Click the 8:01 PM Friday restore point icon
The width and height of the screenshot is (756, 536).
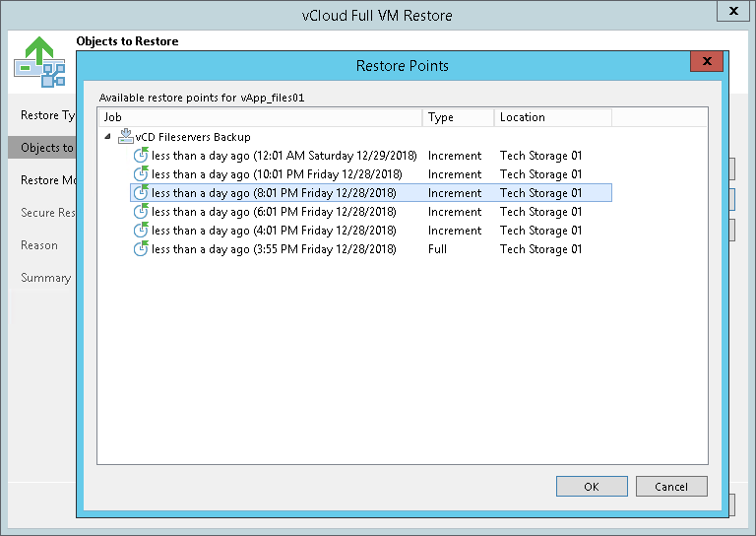[x=141, y=193]
